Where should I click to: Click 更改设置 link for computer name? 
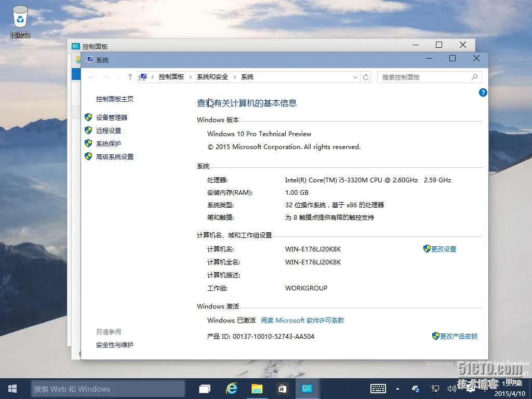pyautogui.click(x=444, y=249)
